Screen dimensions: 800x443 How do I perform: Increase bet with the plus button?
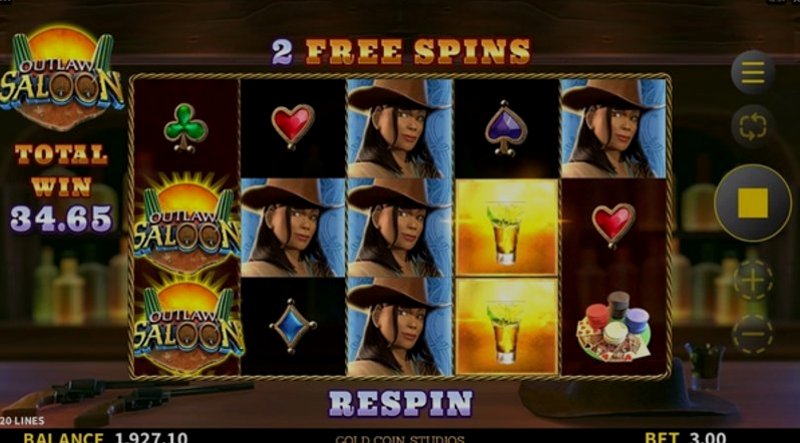point(753,280)
